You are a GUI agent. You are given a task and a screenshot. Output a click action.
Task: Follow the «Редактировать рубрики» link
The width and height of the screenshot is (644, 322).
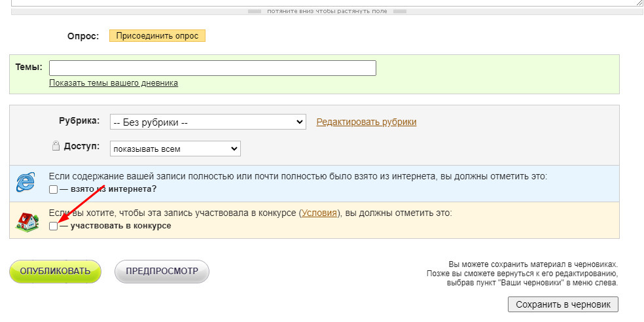point(366,122)
